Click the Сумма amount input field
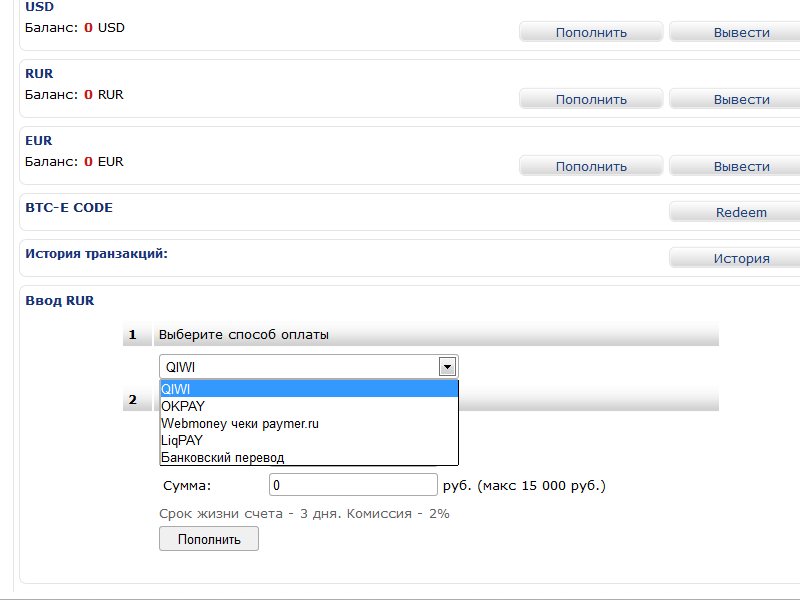This screenshot has width=800, height=600. tap(353, 485)
